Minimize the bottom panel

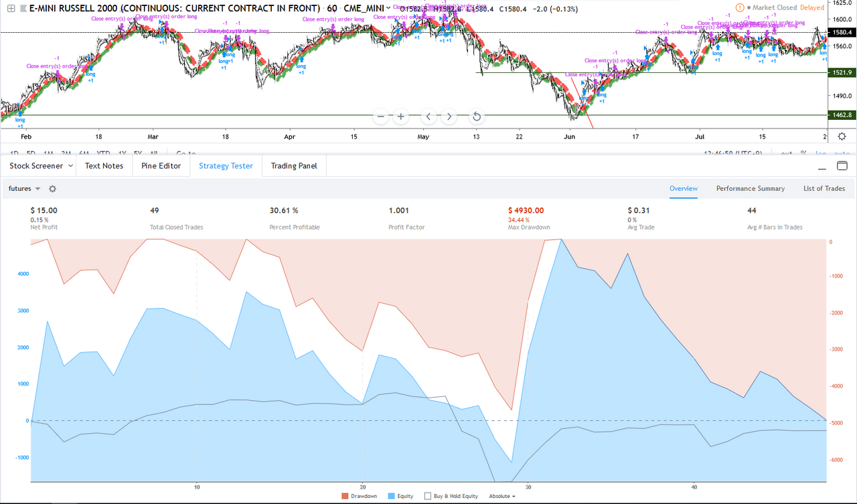pos(820,165)
